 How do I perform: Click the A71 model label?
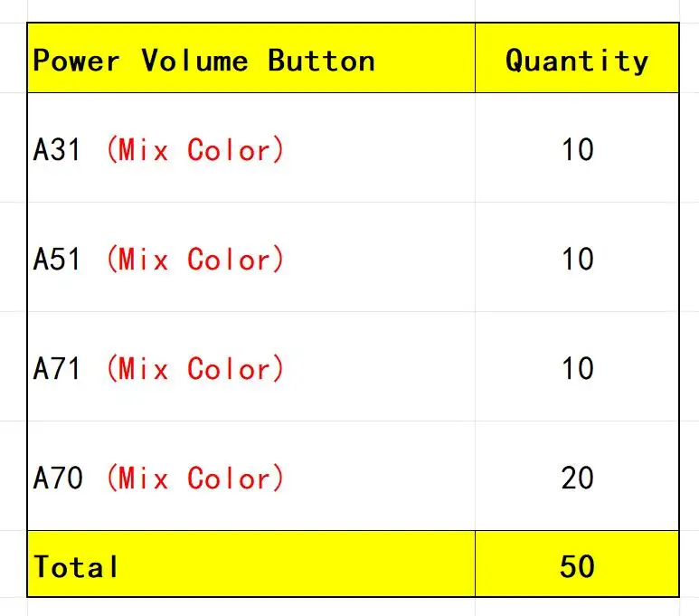tap(57, 369)
